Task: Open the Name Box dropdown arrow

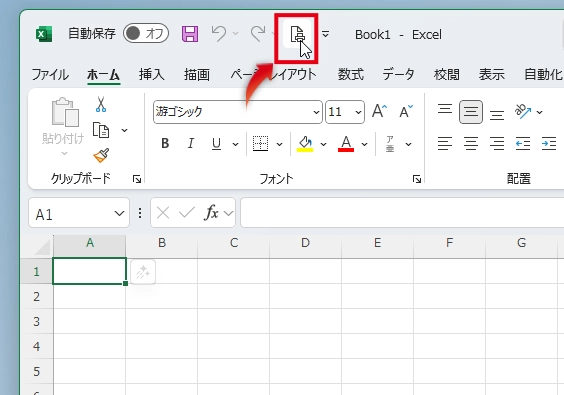Action: [119, 213]
